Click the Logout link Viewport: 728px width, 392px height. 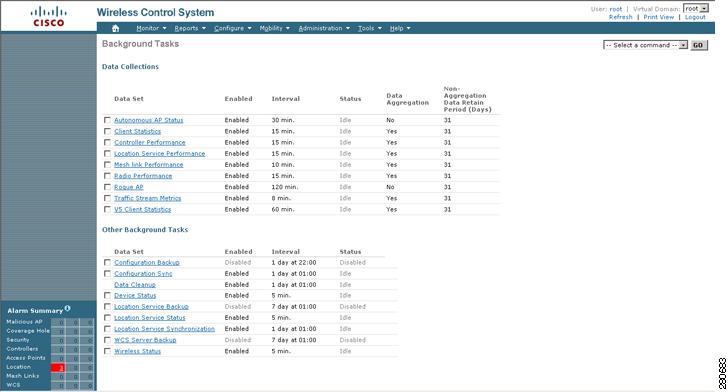695,17
